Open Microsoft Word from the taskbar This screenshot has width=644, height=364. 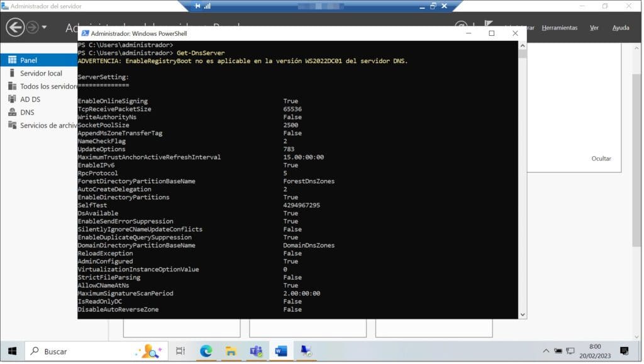pyautogui.click(x=280, y=351)
